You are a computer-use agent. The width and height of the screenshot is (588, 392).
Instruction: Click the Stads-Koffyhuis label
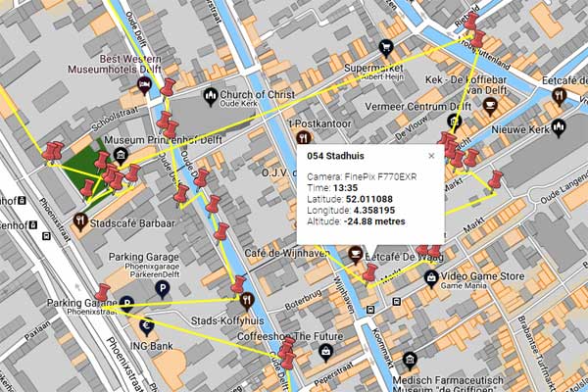click(227, 321)
